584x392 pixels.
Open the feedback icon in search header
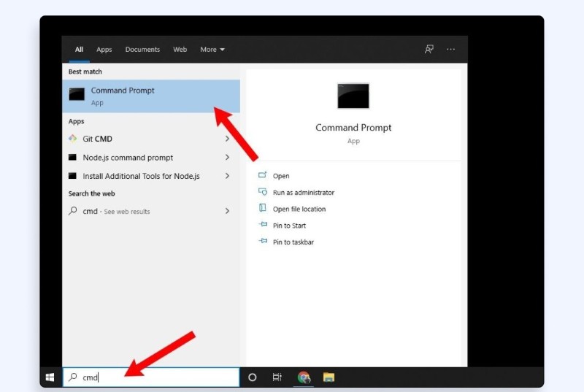click(x=429, y=50)
